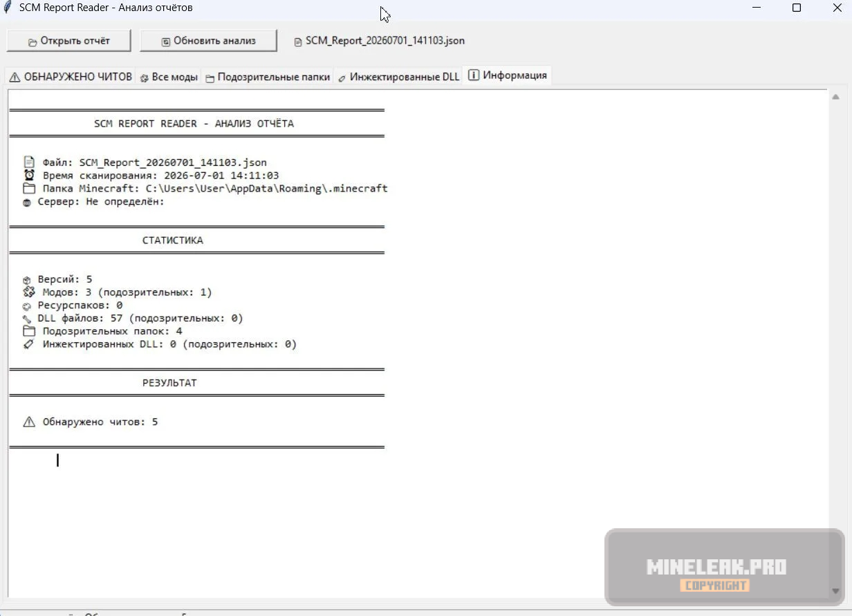Maximize the SCM Report Reader window

tap(797, 8)
